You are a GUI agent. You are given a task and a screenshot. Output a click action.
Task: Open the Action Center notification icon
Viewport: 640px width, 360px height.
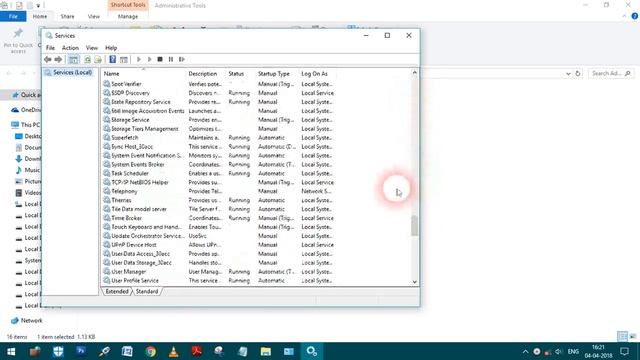624,351
